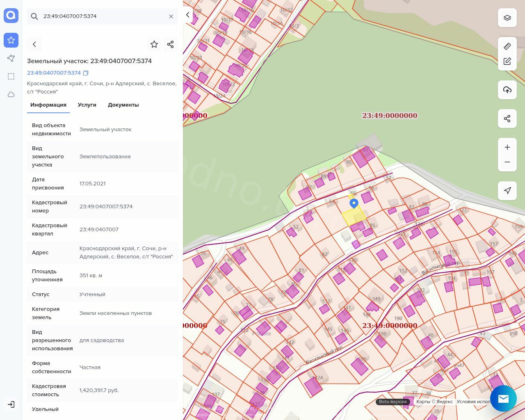Open the map layers switcher
Screen dimensions: 525x420
click(x=507, y=18)
